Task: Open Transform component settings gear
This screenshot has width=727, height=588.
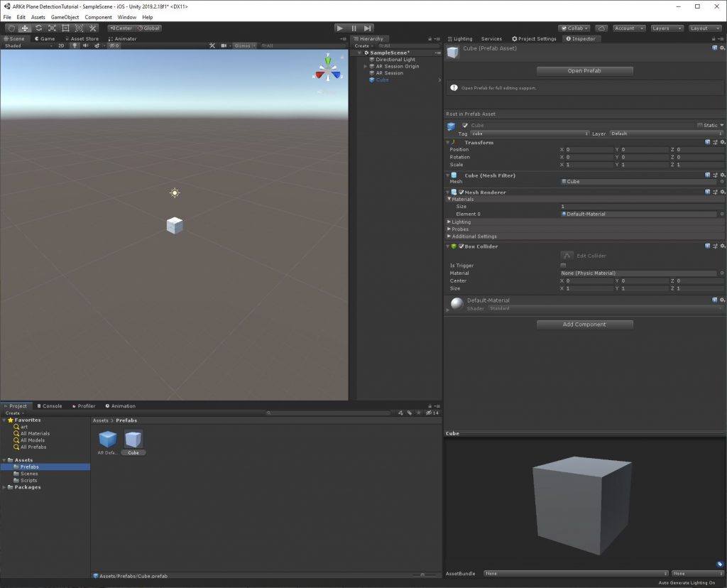Action: pos(722,142)
